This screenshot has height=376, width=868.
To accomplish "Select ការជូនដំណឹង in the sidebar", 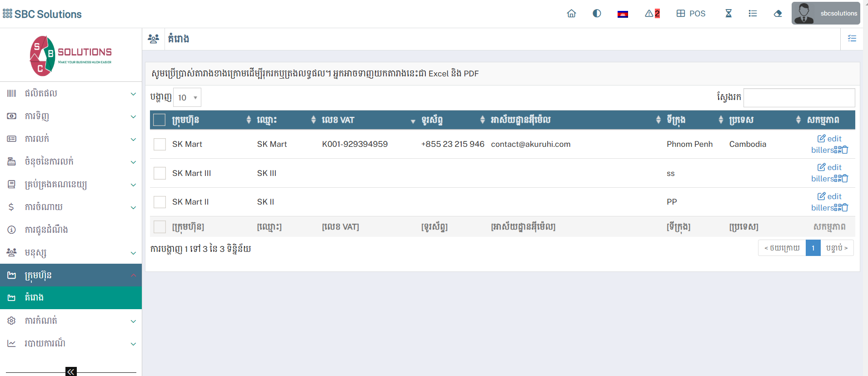I will tap(46, 230).
